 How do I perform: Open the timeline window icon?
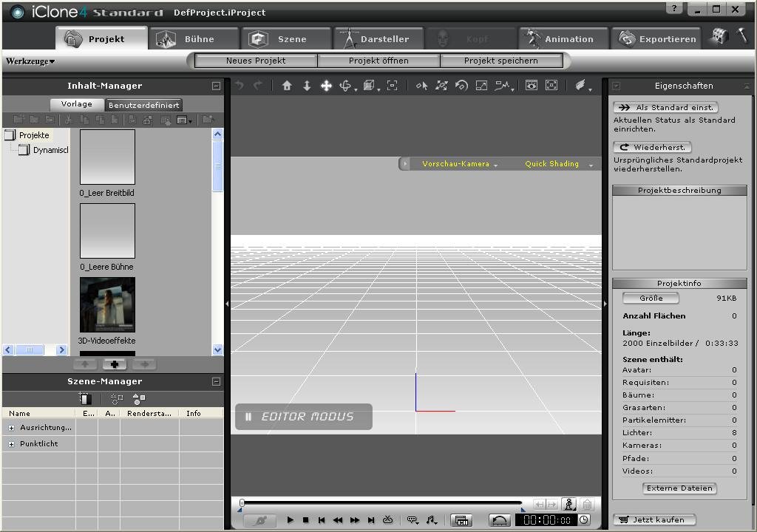[461, 520]
